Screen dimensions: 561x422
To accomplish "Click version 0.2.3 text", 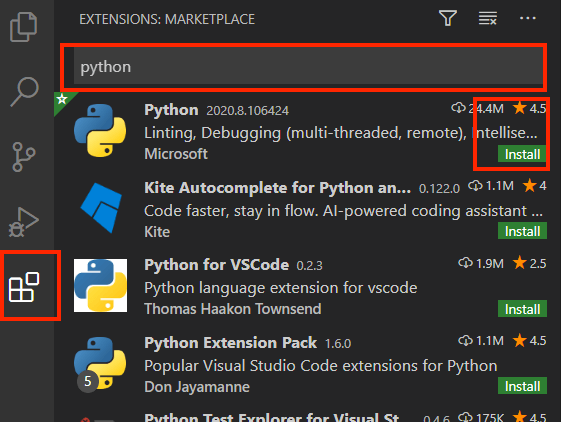I will (309, 266).
